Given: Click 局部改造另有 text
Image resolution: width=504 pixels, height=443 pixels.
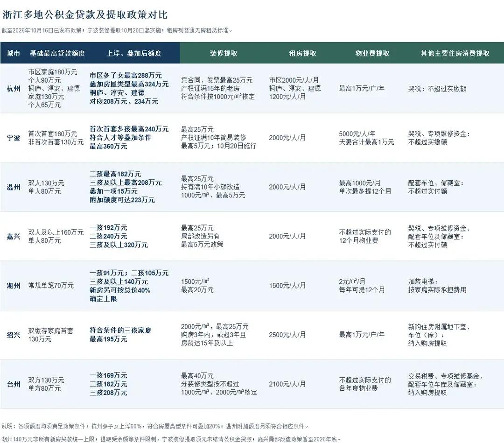Looking at the screenshot, I should point(200,236).
